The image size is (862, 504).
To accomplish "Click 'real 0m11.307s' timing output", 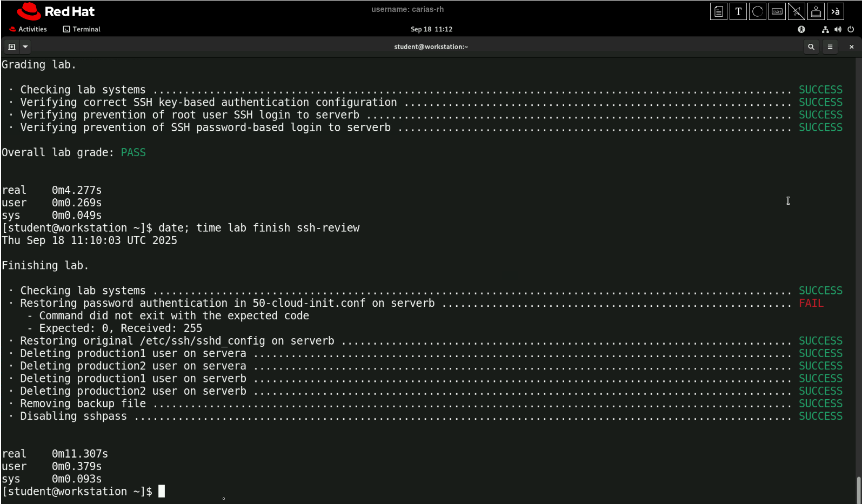I will (55, 454).
